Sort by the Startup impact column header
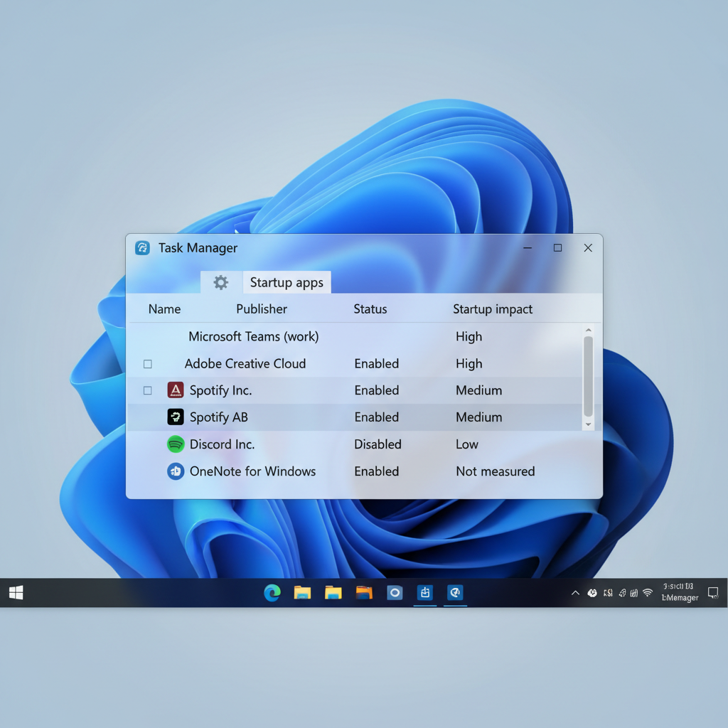This screenshot has height=728, width=728. (493, 309)
